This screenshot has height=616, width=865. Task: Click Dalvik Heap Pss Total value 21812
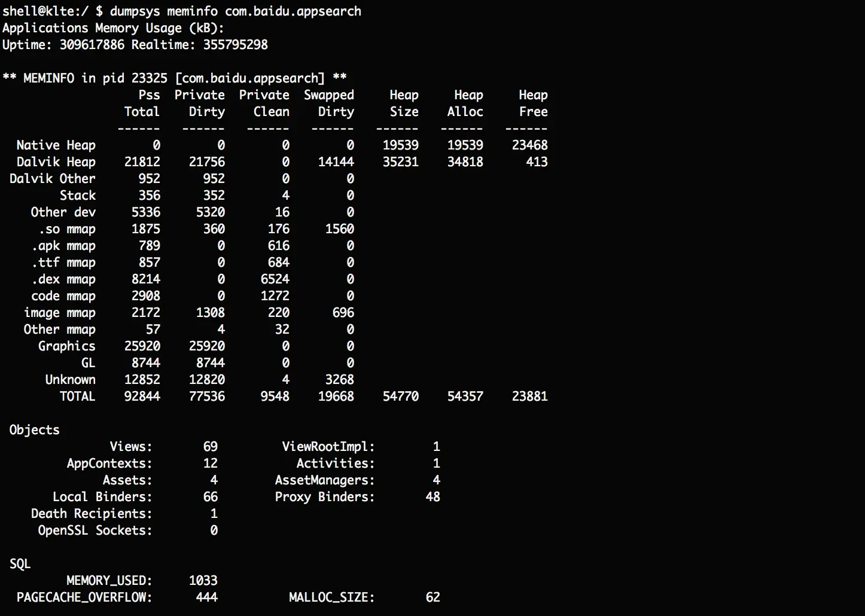click(142, 162)
